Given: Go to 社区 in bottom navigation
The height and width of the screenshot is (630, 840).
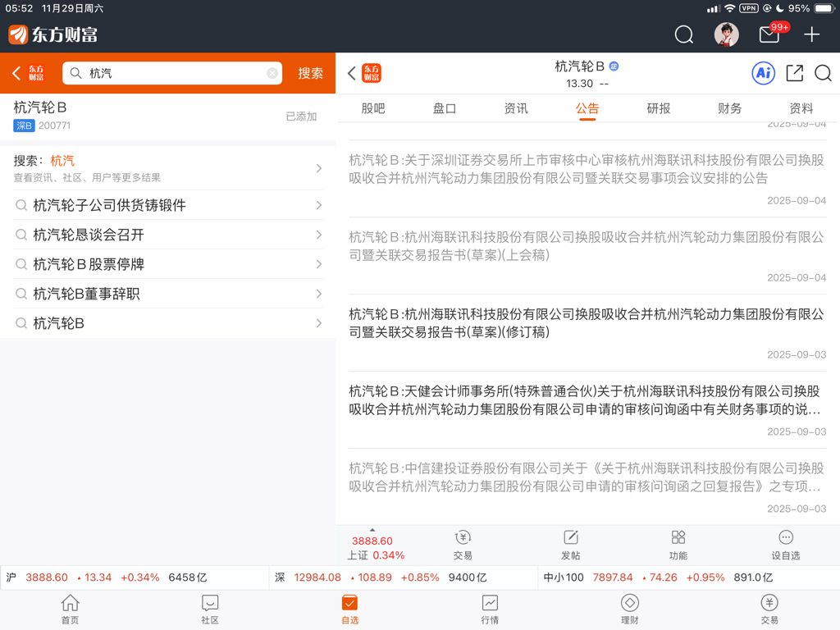Looking at the screenshot, I should point(210,609).
